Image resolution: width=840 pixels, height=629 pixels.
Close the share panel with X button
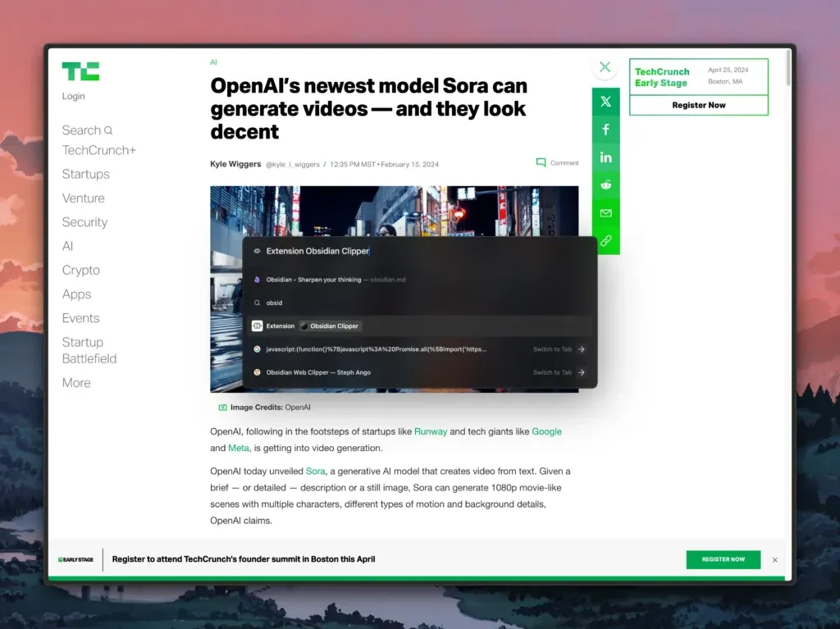coord(605,67)
